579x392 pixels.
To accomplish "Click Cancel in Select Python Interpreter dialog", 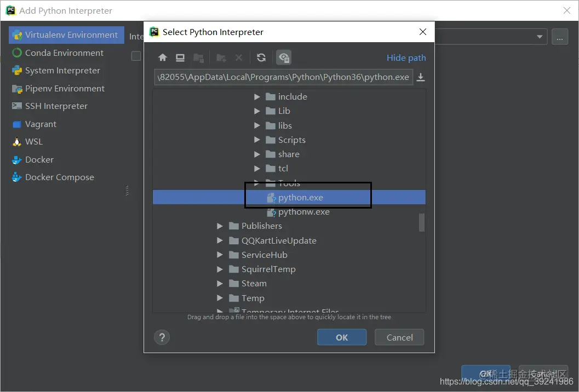I will [399, 337].
